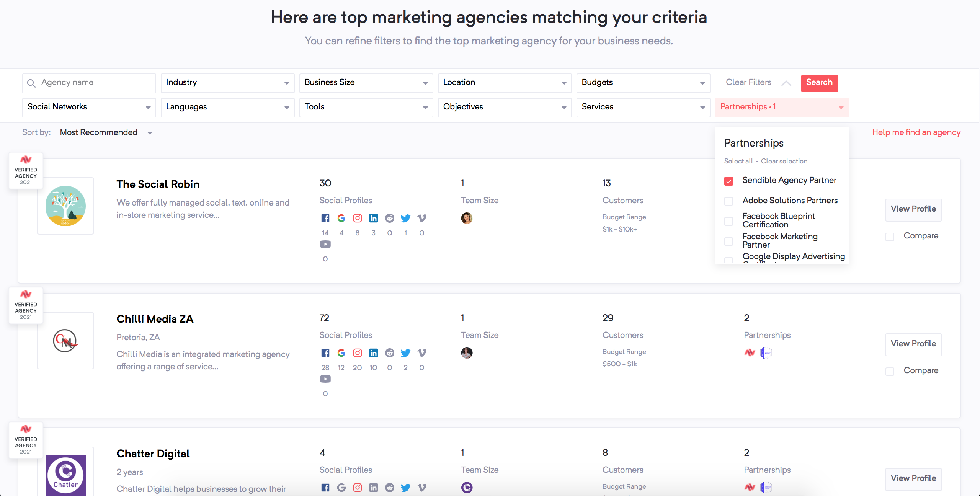View Profile of The Social Robin
Viewport: 980px width, 496px height.
913,209
